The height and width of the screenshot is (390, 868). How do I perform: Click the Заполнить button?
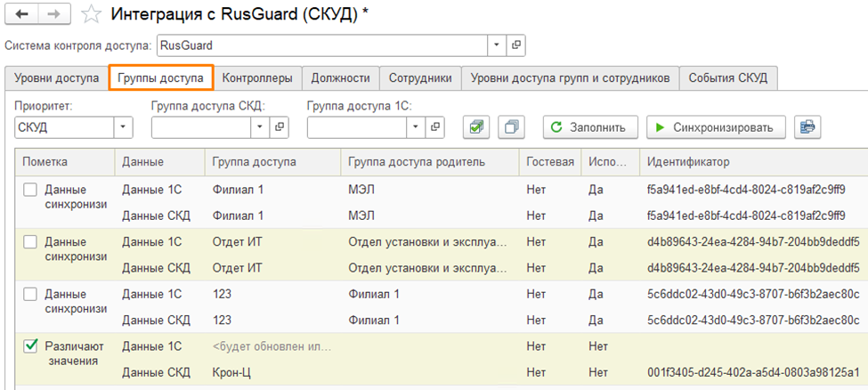[x=590, y=127]
